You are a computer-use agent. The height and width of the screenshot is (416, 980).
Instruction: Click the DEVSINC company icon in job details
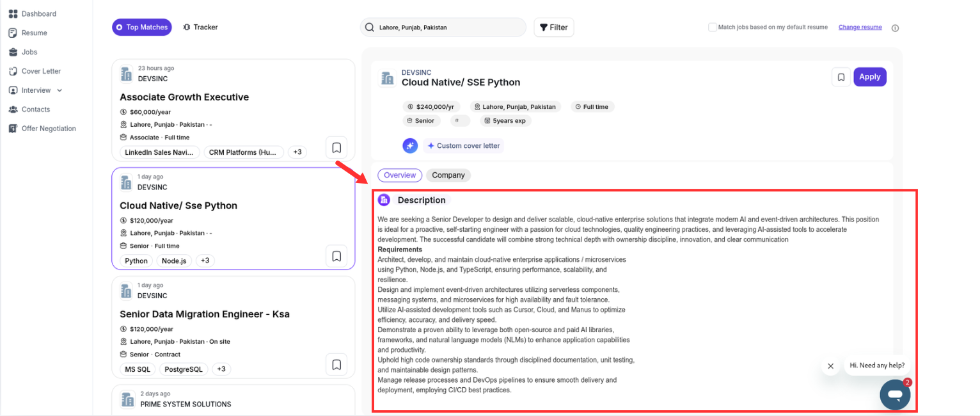tap(387, 78)
